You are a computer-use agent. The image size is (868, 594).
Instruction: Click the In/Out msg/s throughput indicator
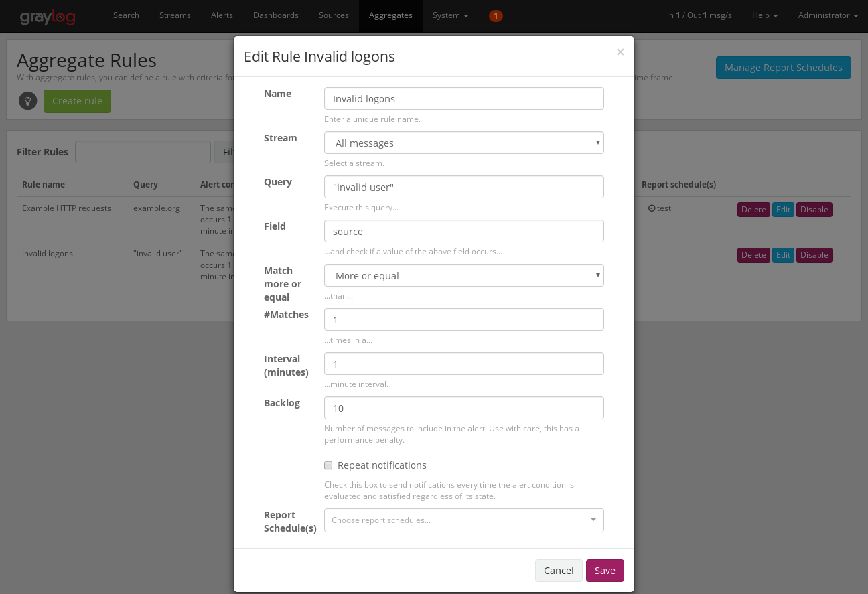pos(699,15)
